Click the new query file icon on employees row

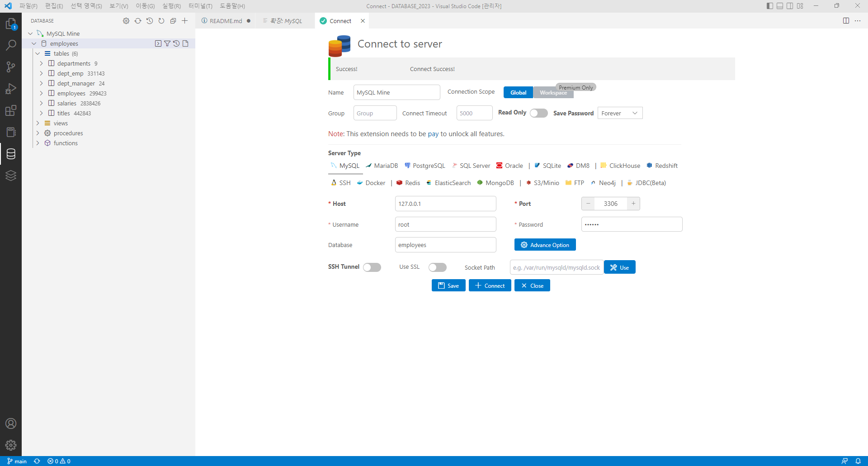tap(185, 43)
